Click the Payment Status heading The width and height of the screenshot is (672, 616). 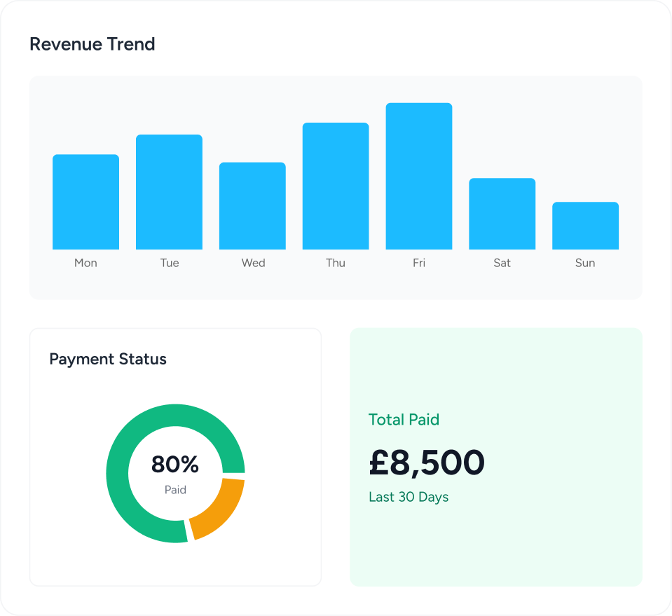[x=108, y=360]
